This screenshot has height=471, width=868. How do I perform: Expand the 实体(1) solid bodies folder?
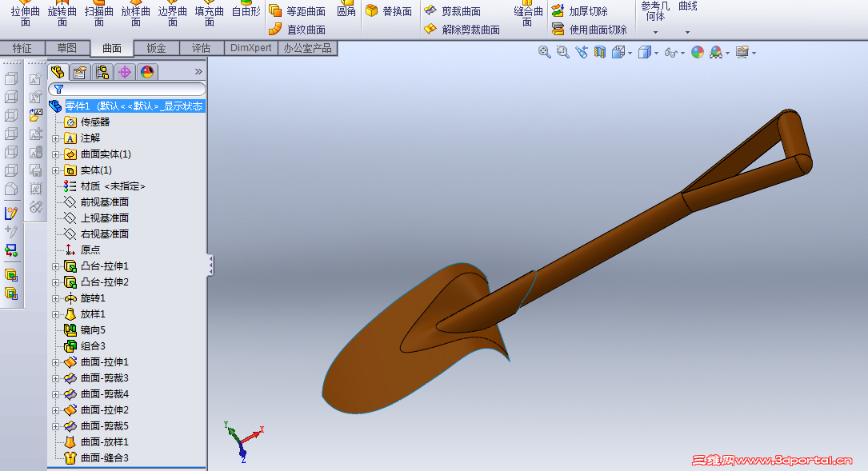[x=55, y=170]
